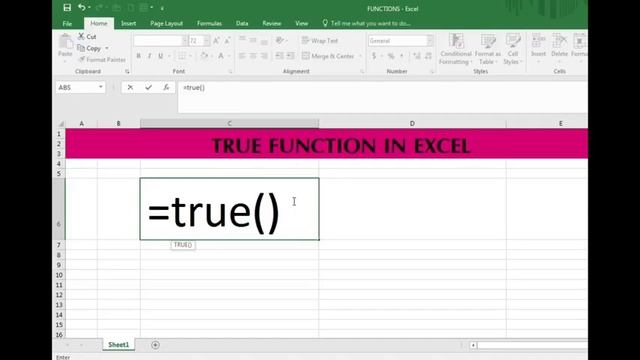This screenshot has width=640, height=360.
Task: Toggle Bold formatting
Action: [x=138, y=56]
